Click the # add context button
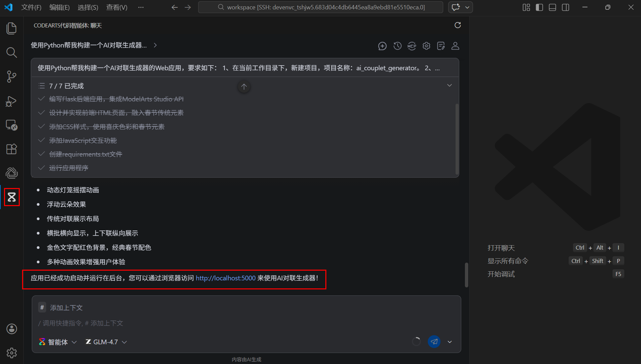 [x=42, y=307]
